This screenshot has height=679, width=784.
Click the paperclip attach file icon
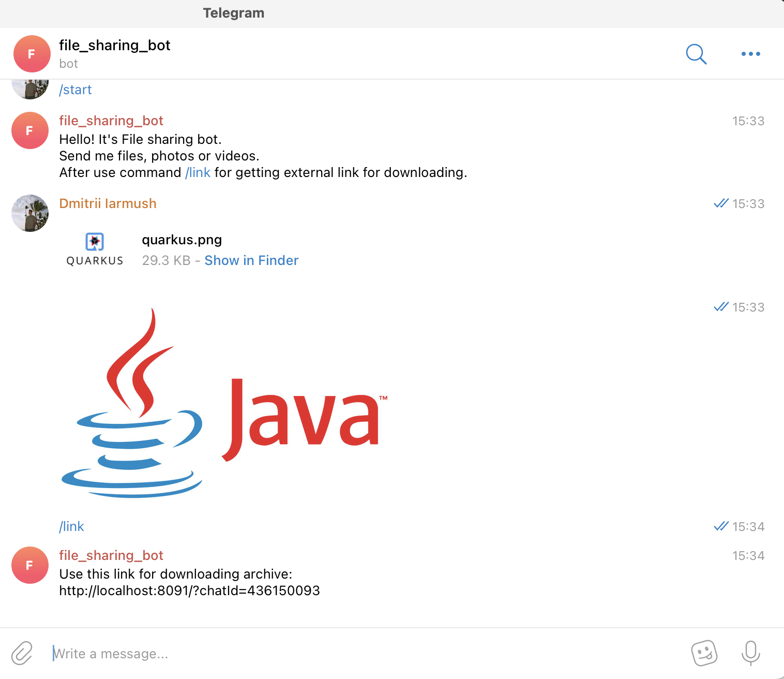click(22, 653)
